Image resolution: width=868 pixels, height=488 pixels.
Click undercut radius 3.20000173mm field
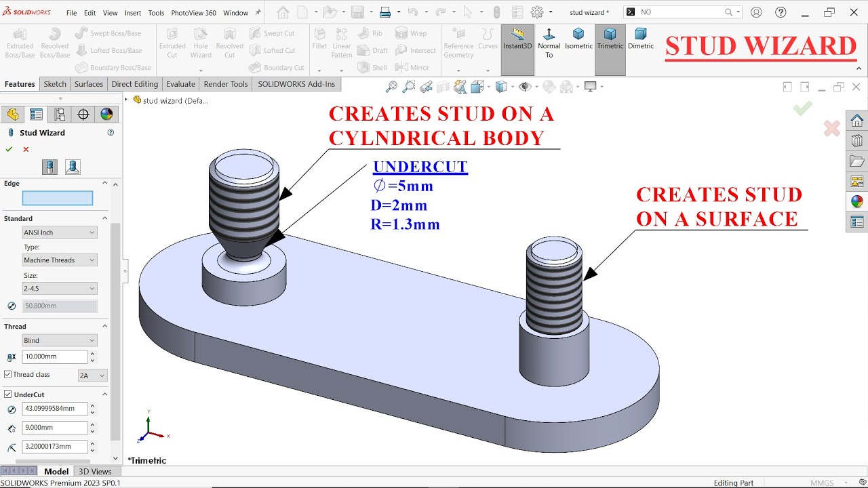tap(54, 447)
